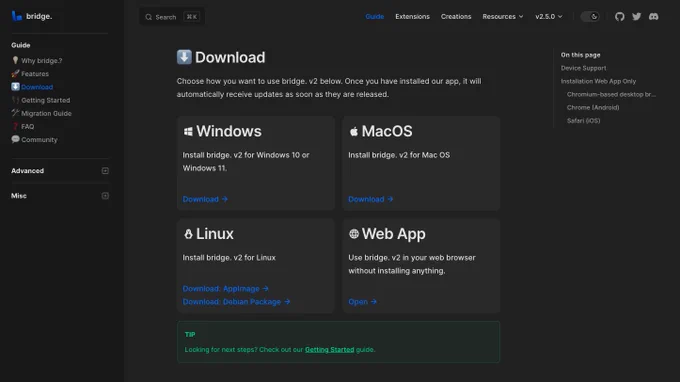Open 'Why bridge.?' sidebar page

pyautogui.click(x=37, y=61)
